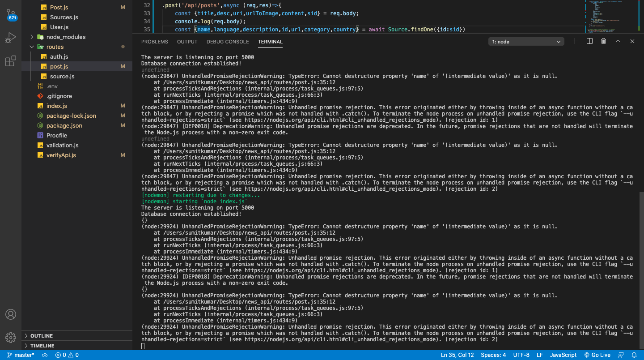Collapse the routes folder
The height and width of the screenshot is (360, 644).
click(77, 47)
